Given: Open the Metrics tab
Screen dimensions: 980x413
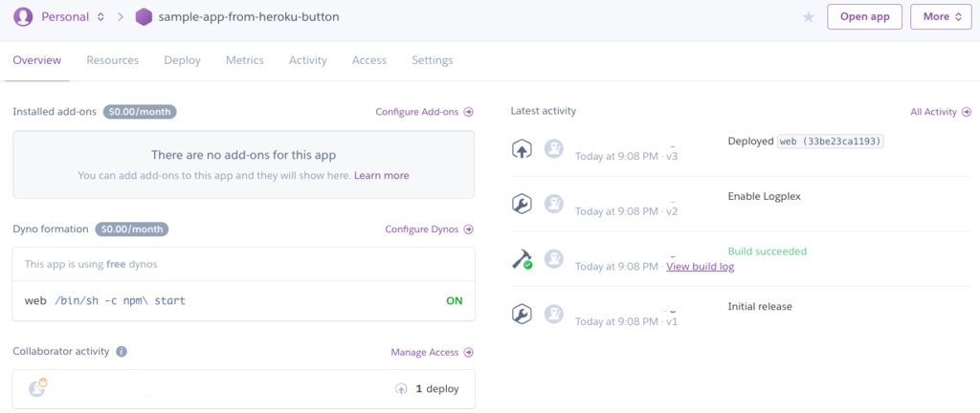Looking at the screenshot, I should tap(245, 60).
